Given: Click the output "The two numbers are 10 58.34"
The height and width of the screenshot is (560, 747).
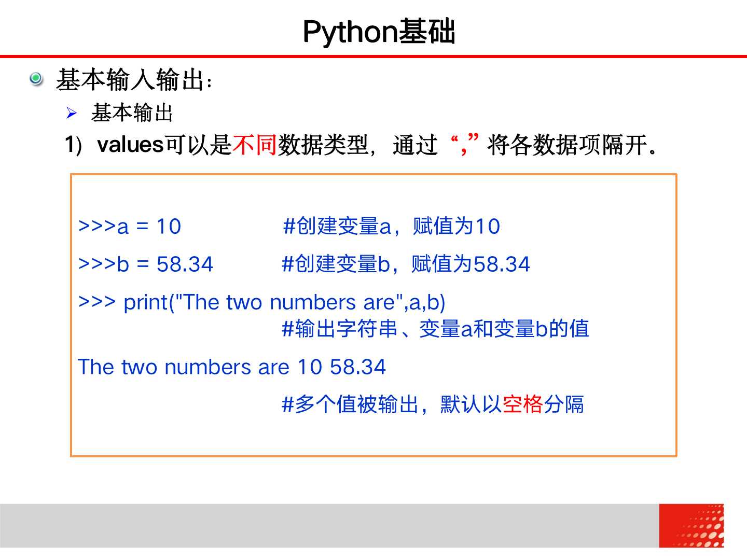Looking at the screenshot, I should pos(232,367).
